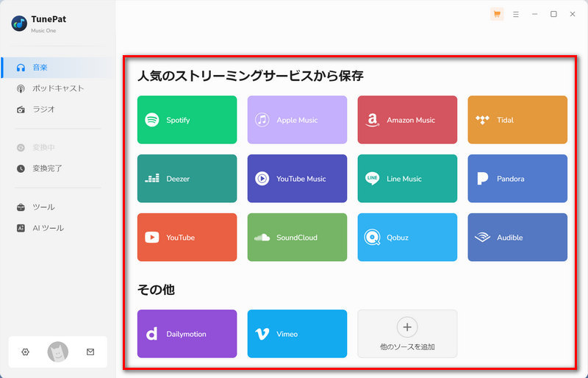Minimize the TunePat window
The height and width of the screenshot is (378, 588).
point(535,14)
